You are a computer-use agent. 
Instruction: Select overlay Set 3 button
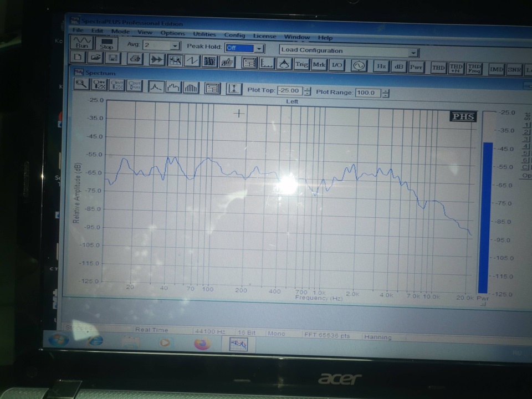tap(526, 139)
